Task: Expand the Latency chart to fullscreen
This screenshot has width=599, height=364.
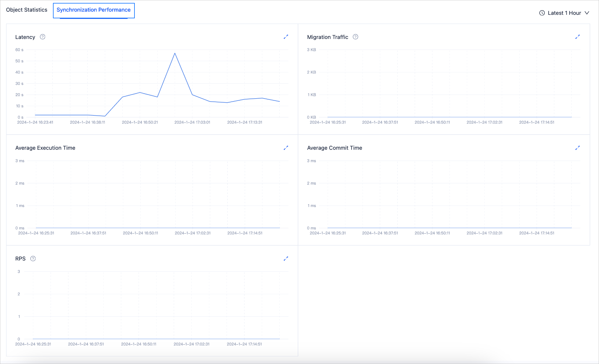Action: pyautogui.click(x=286, y=37)
